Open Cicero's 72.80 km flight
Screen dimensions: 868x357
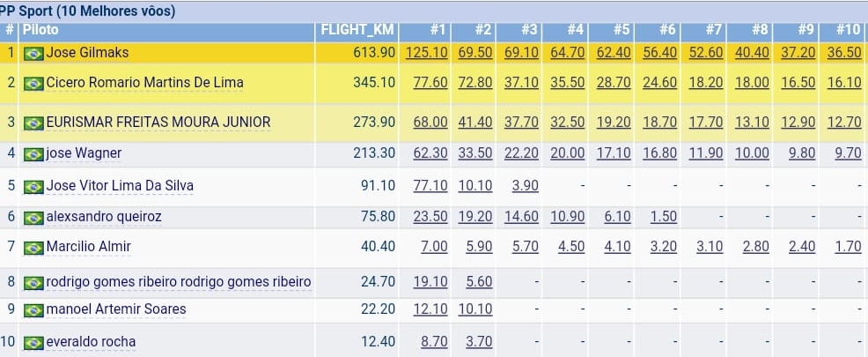click(x=475, y=83)
